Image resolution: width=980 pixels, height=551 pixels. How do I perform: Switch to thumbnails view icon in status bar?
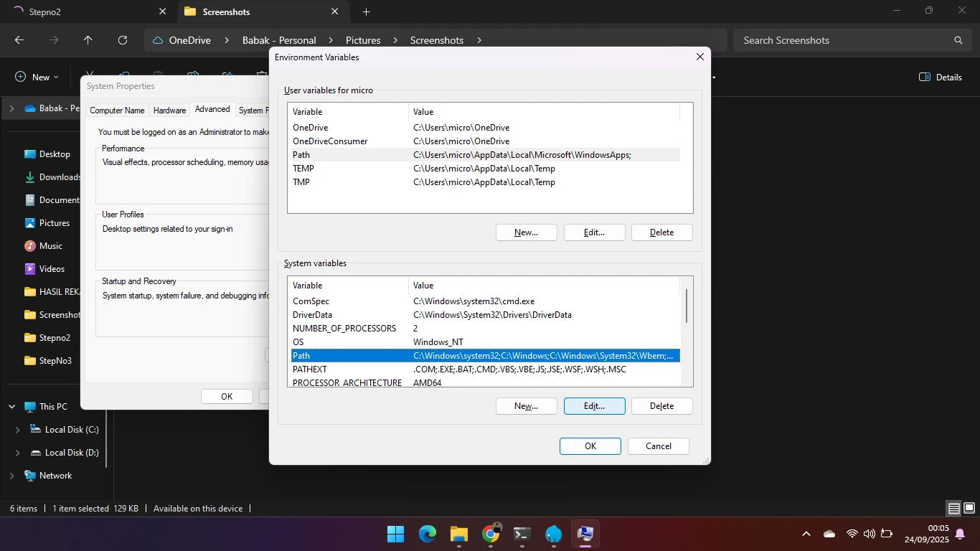coord(969,509)
